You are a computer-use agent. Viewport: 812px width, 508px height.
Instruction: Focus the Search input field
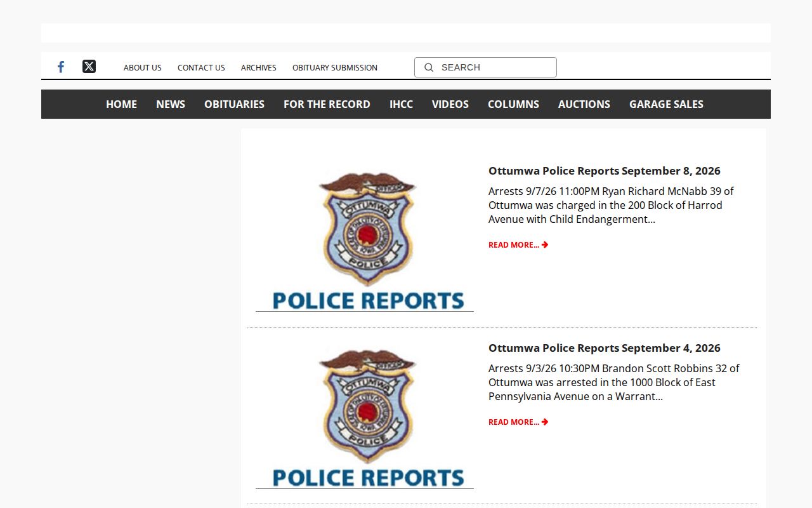[485, 67]
